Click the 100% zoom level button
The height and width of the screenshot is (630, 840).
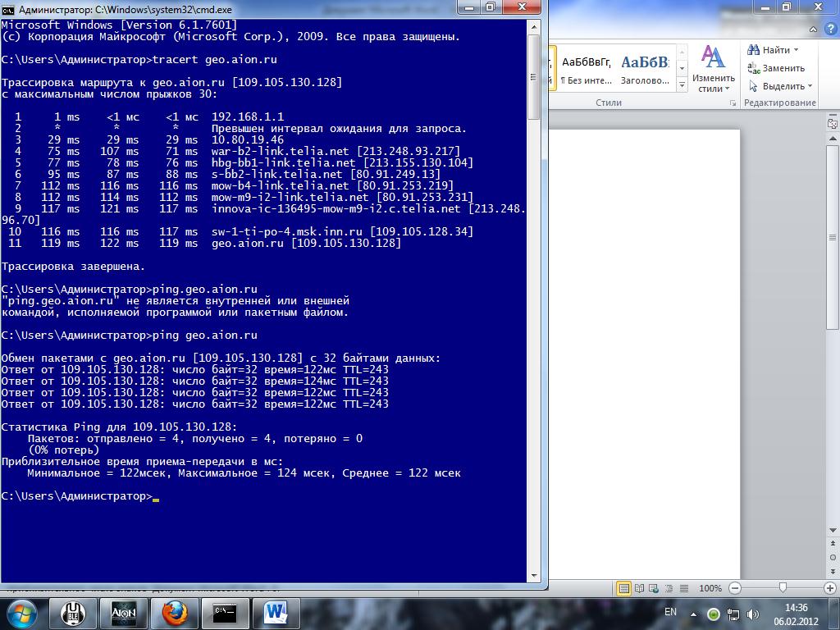[x=710, y=588]
